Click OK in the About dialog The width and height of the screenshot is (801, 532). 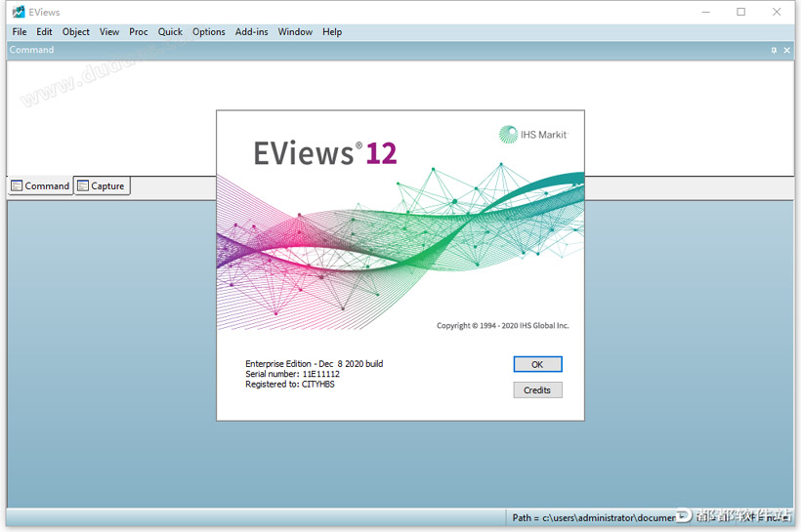tap(537, 364)
